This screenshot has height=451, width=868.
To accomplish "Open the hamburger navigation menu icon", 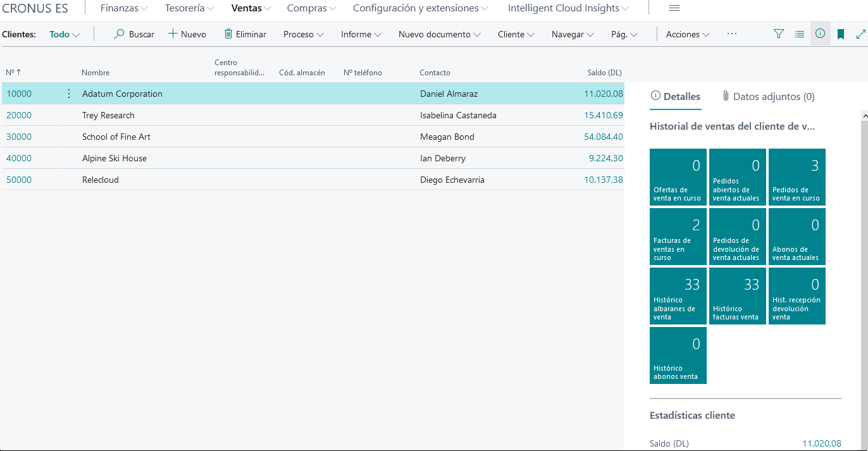I will [x=674, y=8].
